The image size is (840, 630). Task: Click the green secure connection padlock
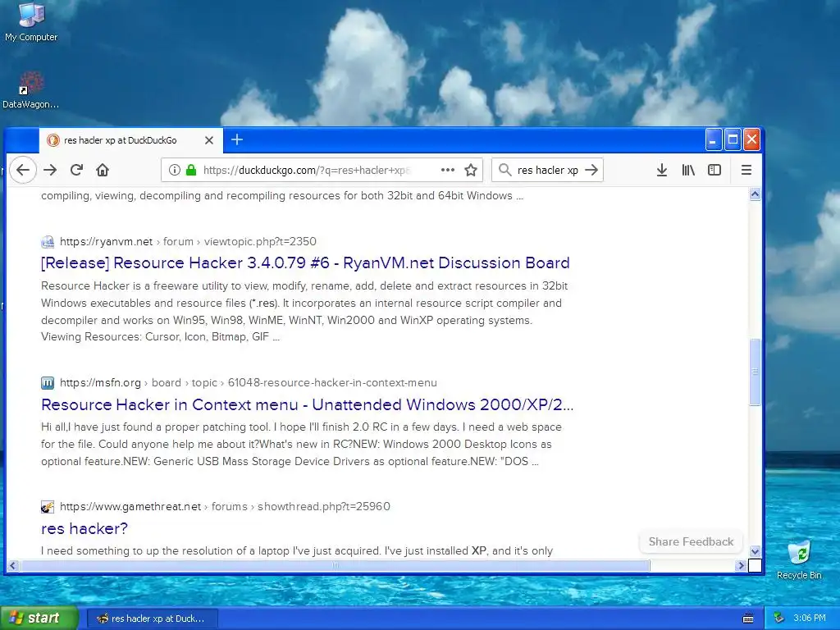point(190,170)
